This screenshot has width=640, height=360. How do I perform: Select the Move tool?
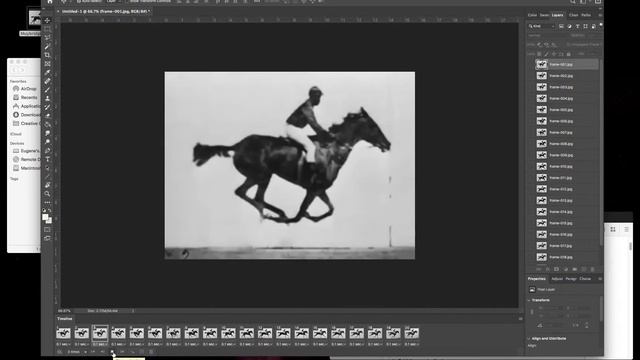tap(47, 20)
